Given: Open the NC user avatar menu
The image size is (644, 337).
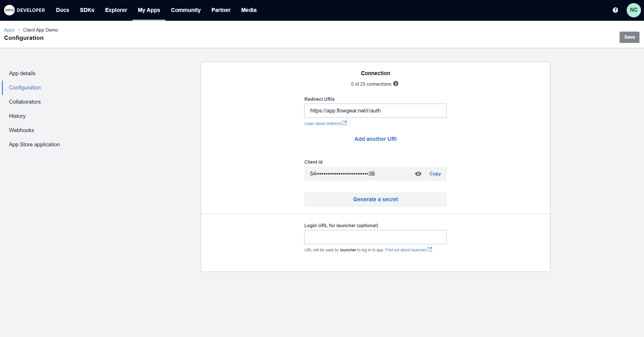Looking at the screenshot, I should click(633, 10).
